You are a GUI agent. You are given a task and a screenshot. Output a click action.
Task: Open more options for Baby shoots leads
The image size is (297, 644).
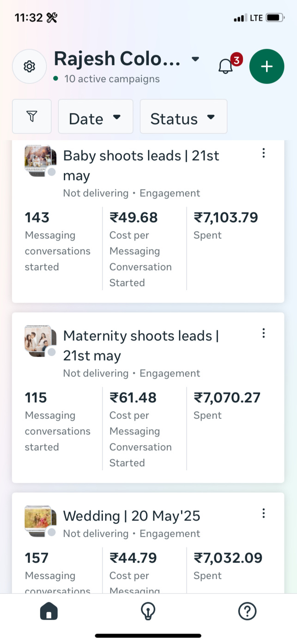[x=263, y=153]
